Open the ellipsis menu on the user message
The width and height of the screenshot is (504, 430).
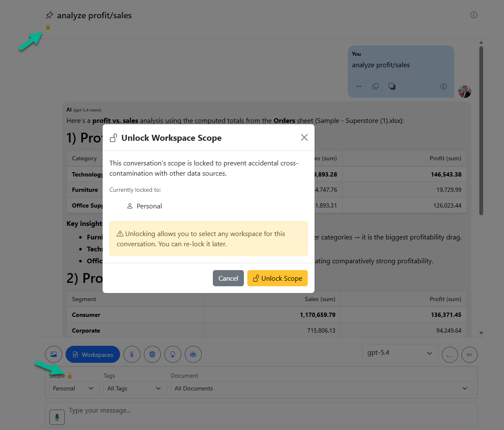click(x=359, y=86)
